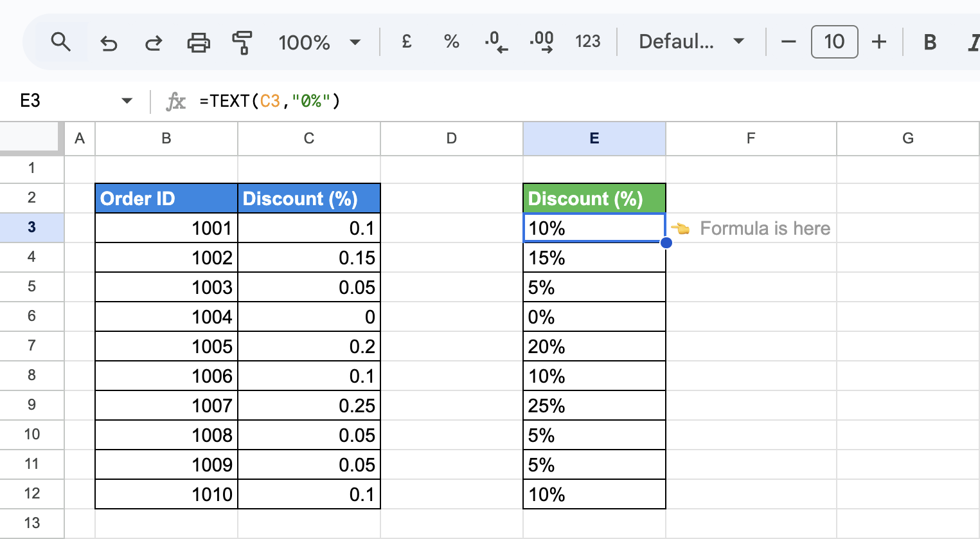This screenshot has width=980, height=539.
Task: Undo the last action
Action: pyautogui.click(x=109, y=42)
